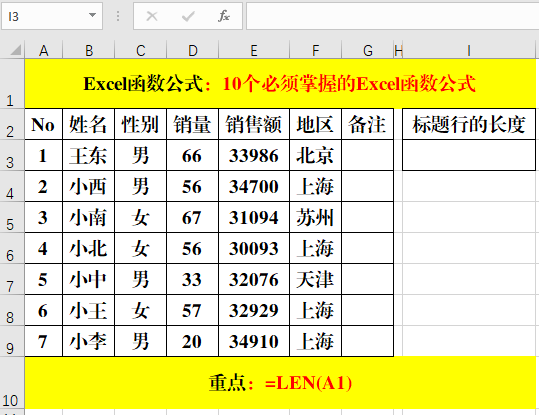The height and width of the screenshot is (415, 539).
Task: Select row 2 header
Action: click(12, 124)
